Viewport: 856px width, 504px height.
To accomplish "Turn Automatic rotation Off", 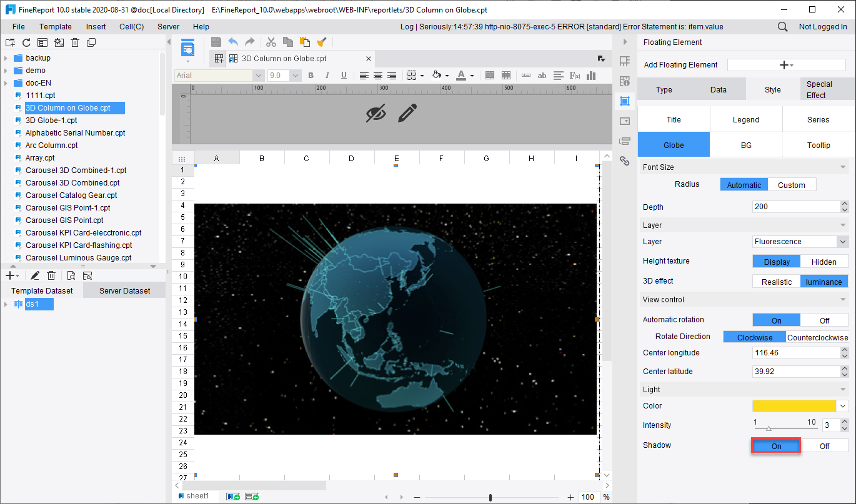I will point(824,320).
